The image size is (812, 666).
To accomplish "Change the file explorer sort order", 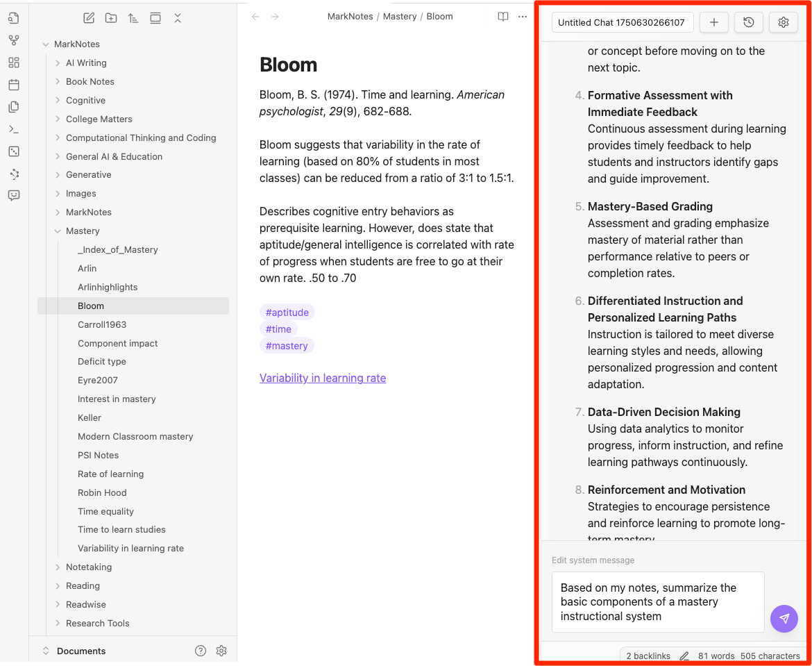I will [x=133, y=19].
